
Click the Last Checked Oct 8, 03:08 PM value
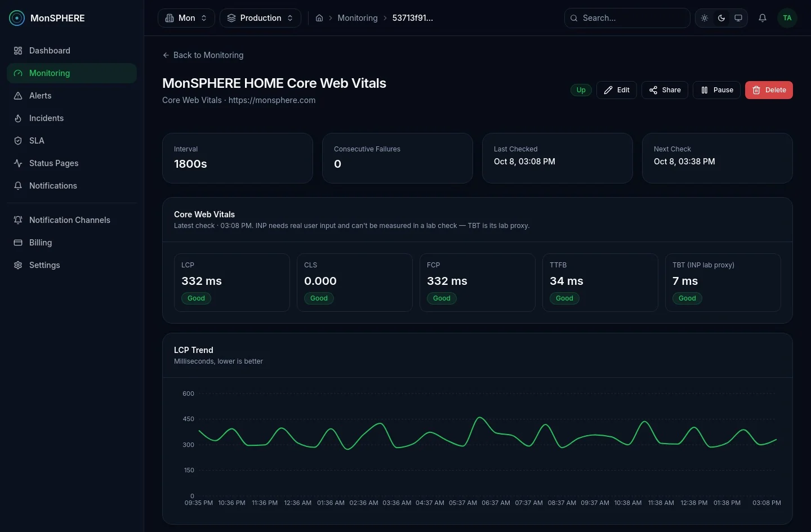click(x=524, y=162)
